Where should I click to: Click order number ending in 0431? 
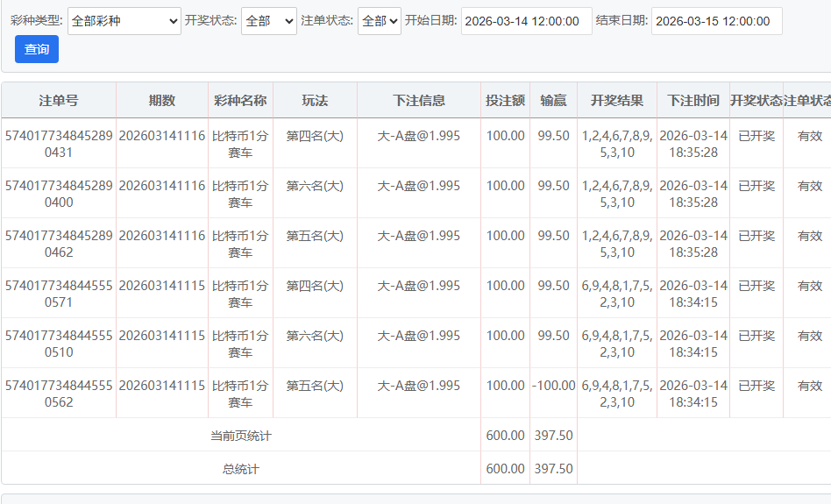pyautogui.click(x=59, y=144)
